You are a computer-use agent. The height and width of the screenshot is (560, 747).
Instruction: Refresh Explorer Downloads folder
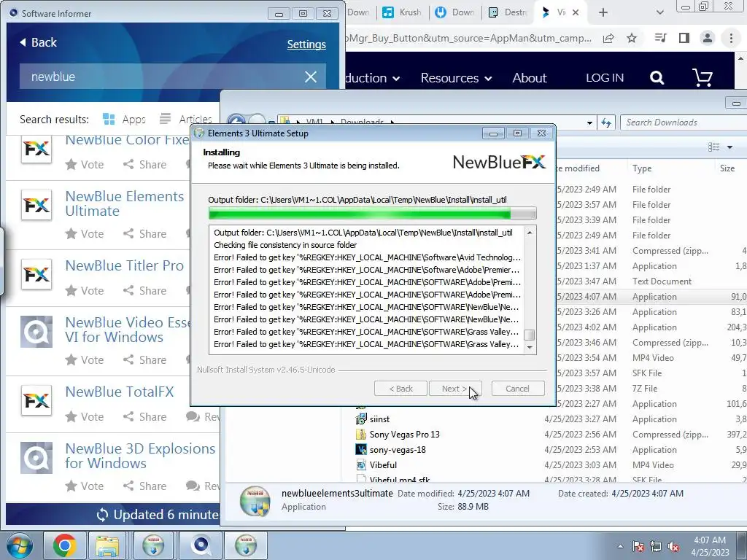[x=606, y=122]
